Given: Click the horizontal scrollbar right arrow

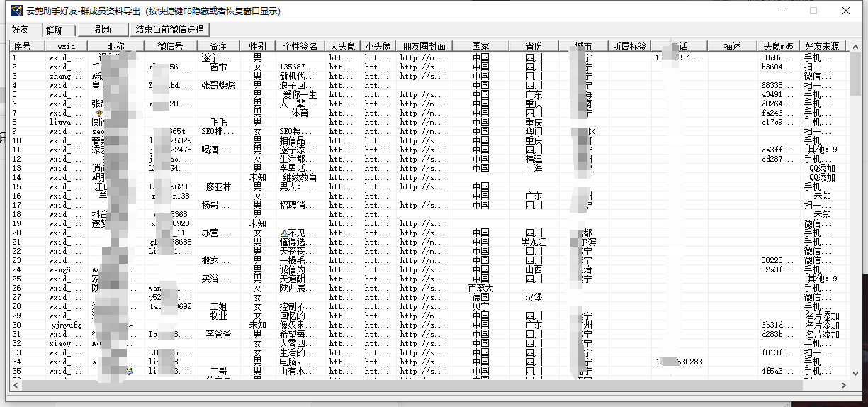Looking at the screenshot, I should 843,384.
